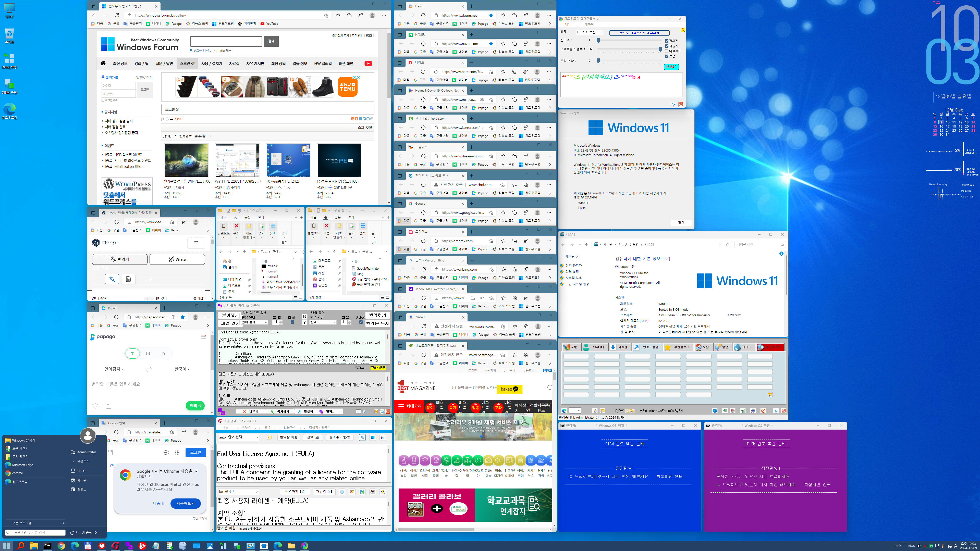
Task: Click 번역하기 [↓] button in 구글 번역 도우미
Action: click(x=295, y=492)
